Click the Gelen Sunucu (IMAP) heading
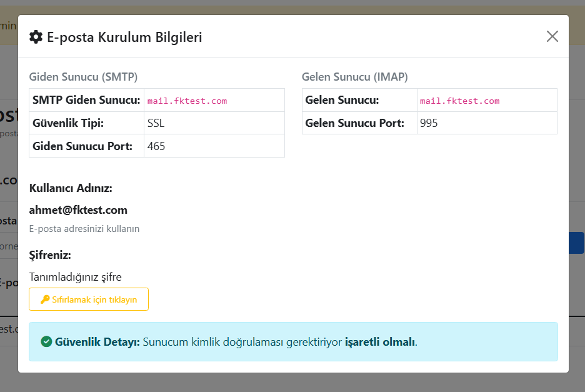The height and width of the screenshot is (392, 585). pos(354,77)
